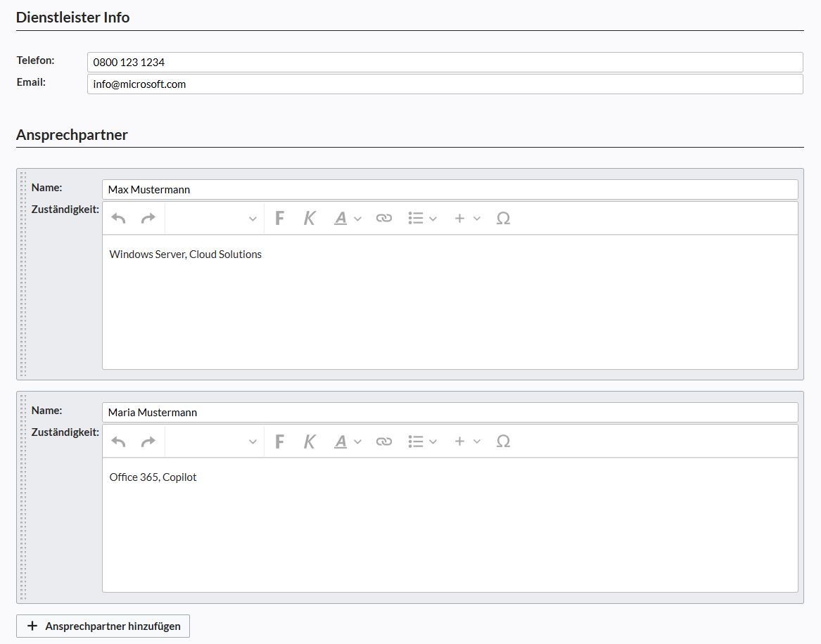Open special characters (Omega) in Maria Mustermann's editor
The image size is (821, 644).
click(503, 442)
